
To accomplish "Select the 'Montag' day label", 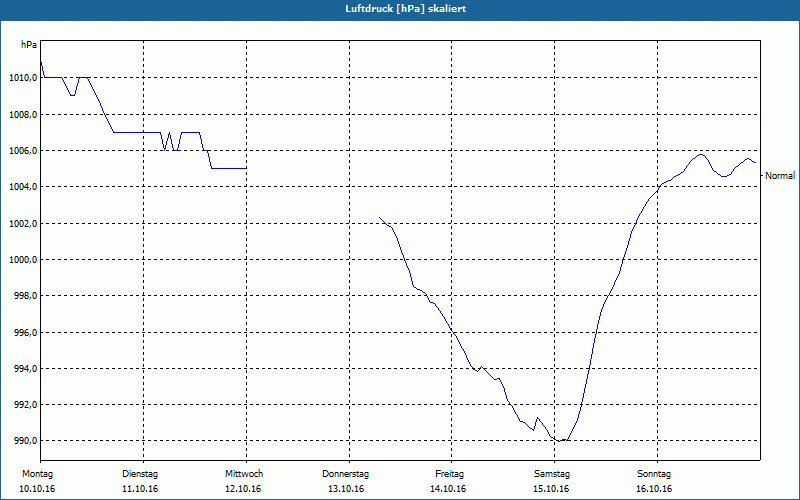I will 37,474.
